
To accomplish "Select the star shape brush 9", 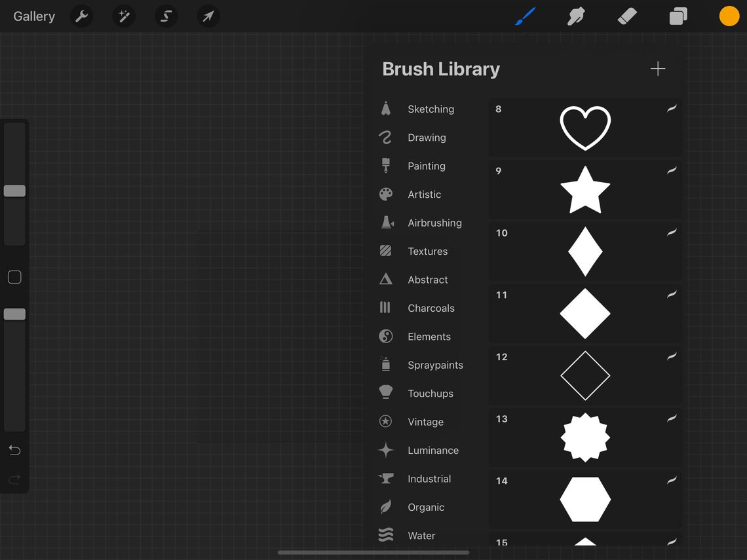I will click(585, 189).
